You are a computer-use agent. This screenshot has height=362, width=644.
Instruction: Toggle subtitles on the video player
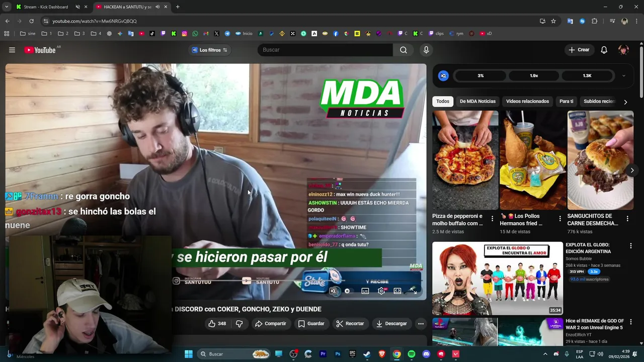pyautogui.click(x=365, y=291)
